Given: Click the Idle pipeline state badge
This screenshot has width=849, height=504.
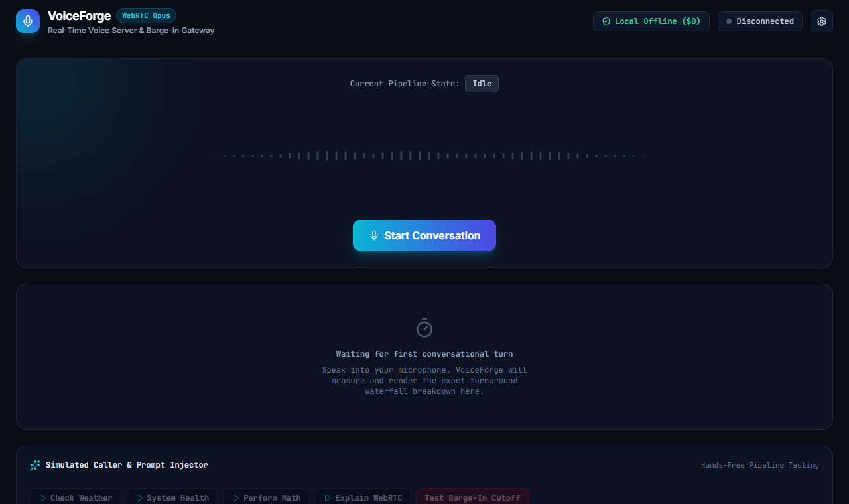Looking at the screenshot, I should tap(482, 84).
